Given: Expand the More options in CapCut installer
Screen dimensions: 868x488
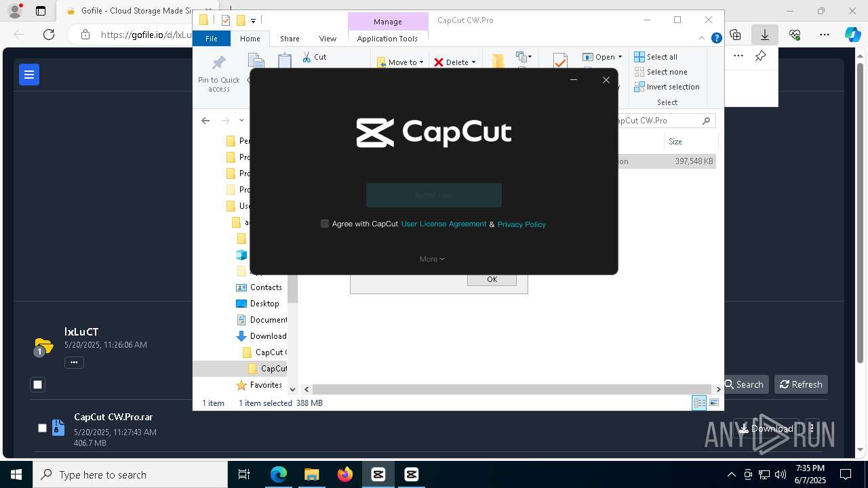Looking at the screenshot, I should click(432, 259).
